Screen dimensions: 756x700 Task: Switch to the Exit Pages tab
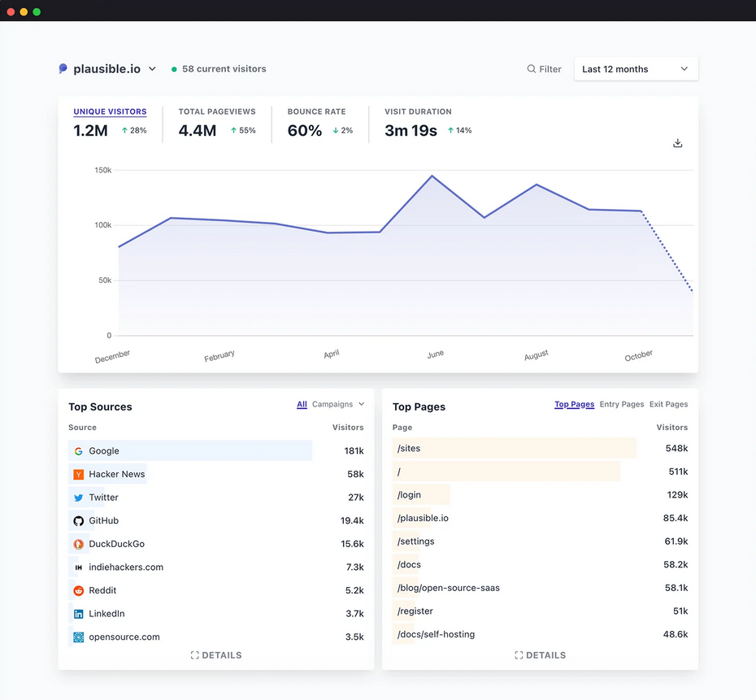click(668, 404)
